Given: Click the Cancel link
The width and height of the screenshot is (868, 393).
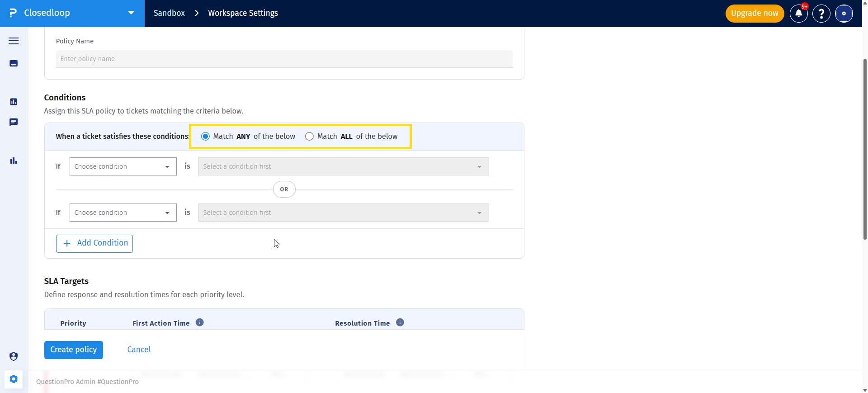Looking at the screenshot, I should click(x=139, y=350).
